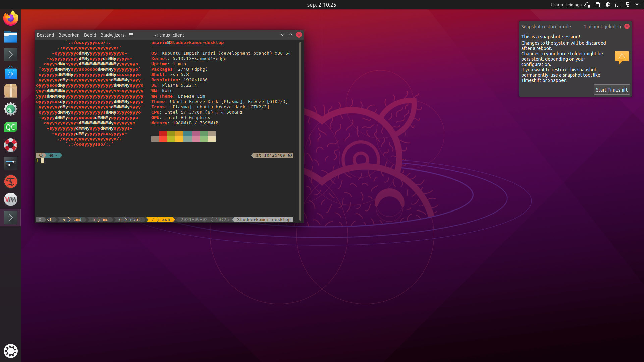This screenshot has width=644, height=362.
Task: Open the volume speaker tray icon
Action: click(607, 5)
